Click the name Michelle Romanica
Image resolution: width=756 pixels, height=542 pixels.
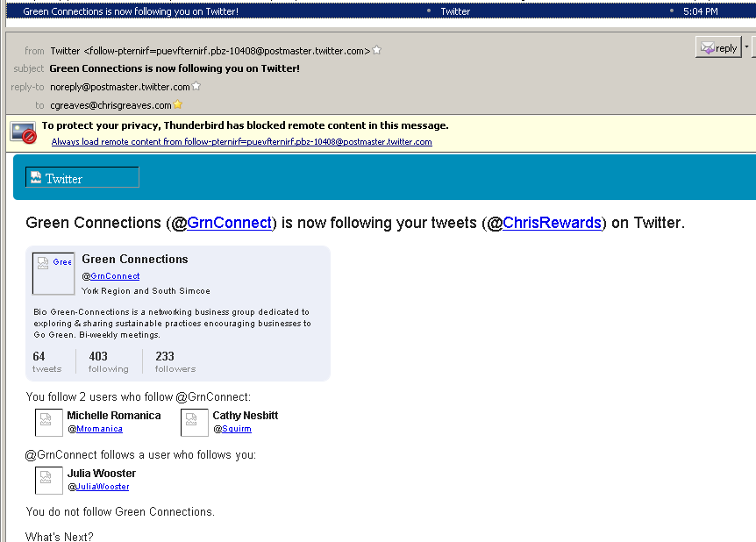click(x=114, y=415)
